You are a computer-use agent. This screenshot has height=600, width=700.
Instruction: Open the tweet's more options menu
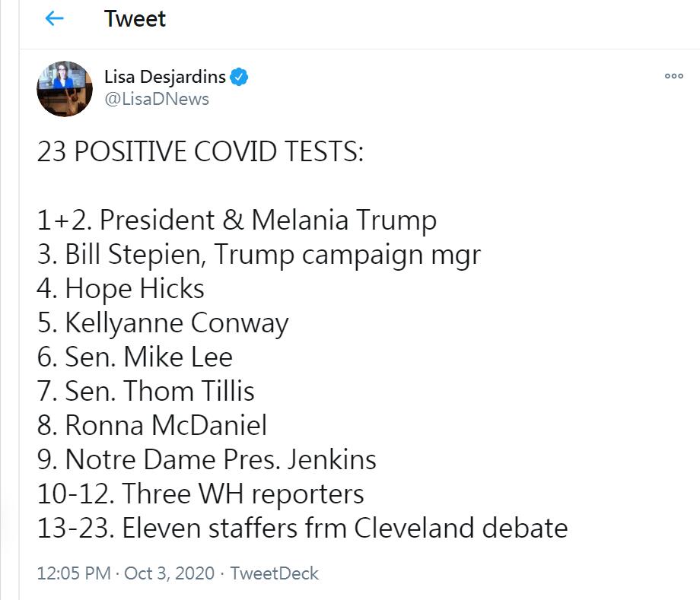pos(673,76)
